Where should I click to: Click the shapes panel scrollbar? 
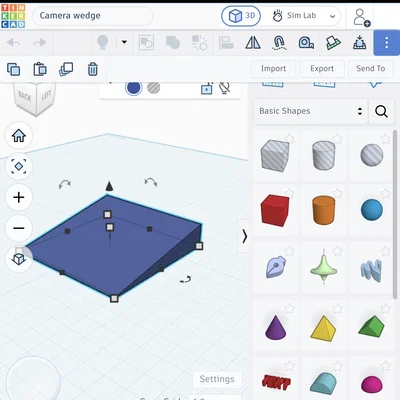(395, 213)
